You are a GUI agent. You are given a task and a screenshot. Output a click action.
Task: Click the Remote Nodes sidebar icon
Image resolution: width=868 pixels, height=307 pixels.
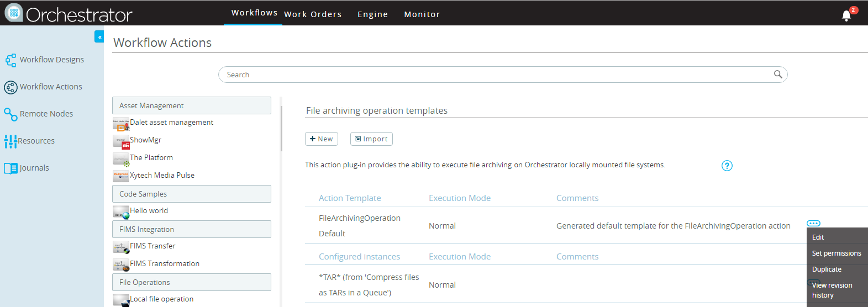pyautogui.click(x=10, y=114)
